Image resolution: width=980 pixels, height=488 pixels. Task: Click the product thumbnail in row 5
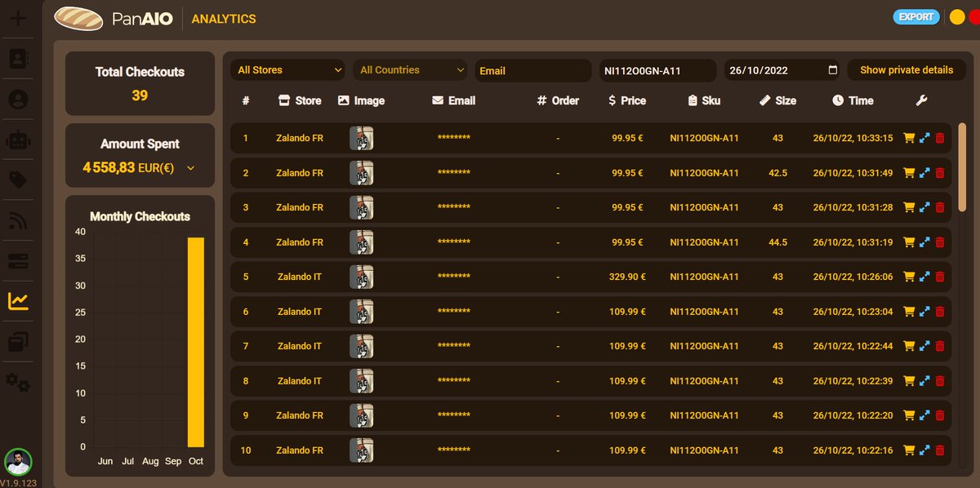362,277
